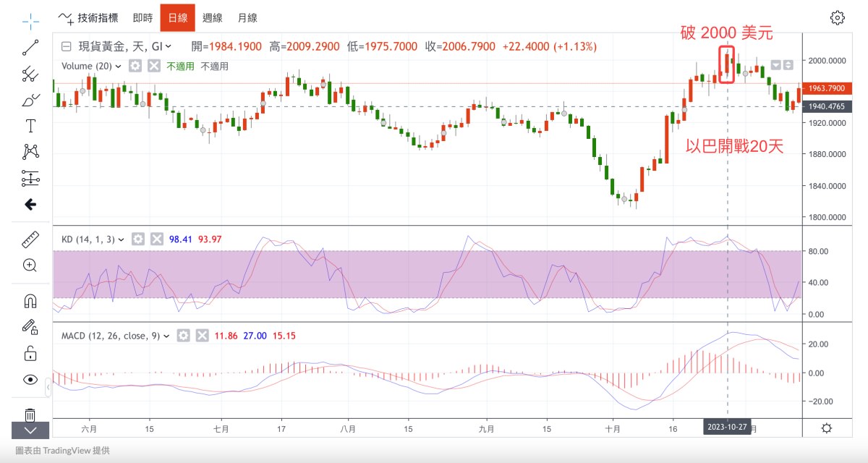868x463 pixels.
Task: Select the brush drawing tool
Action: pyautogui.click(x=30, y=99)
